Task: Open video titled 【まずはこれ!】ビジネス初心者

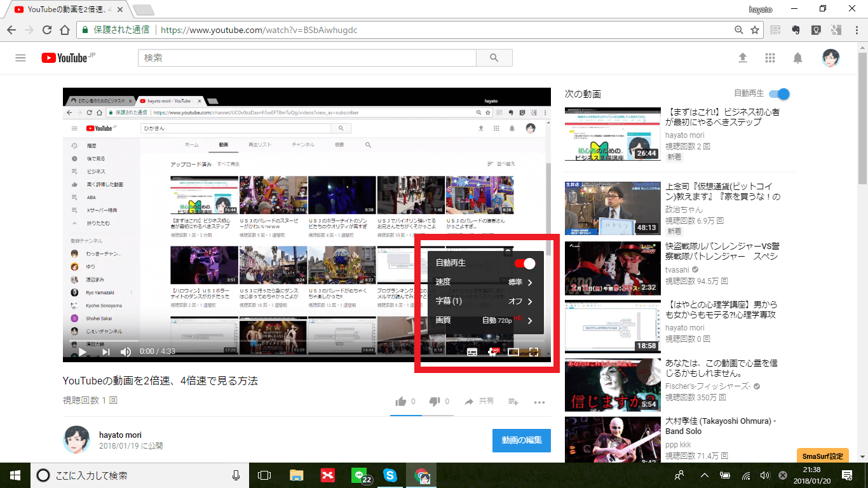Action: (722, 117)
